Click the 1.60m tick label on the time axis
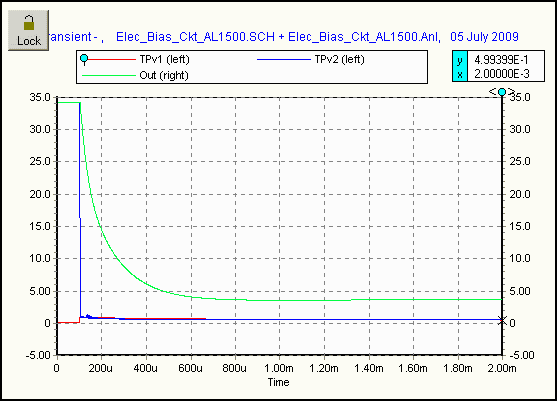 pos(412,368)
